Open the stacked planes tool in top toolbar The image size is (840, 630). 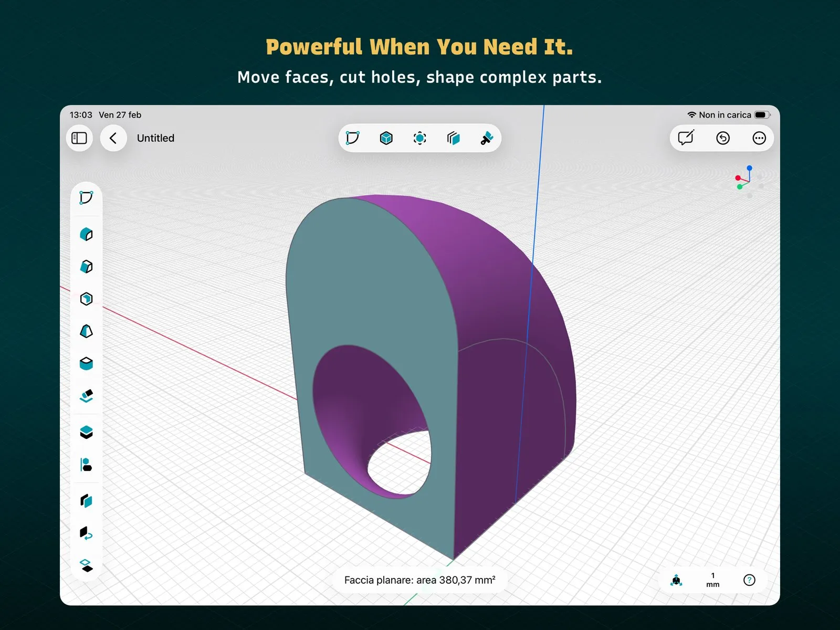454,138
